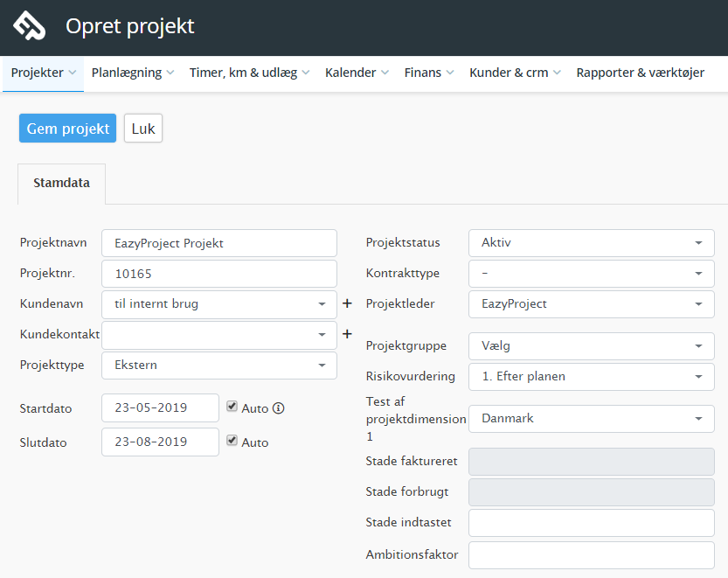
Task: Open the Projekttype dropdown
Action: coord(219,366)
